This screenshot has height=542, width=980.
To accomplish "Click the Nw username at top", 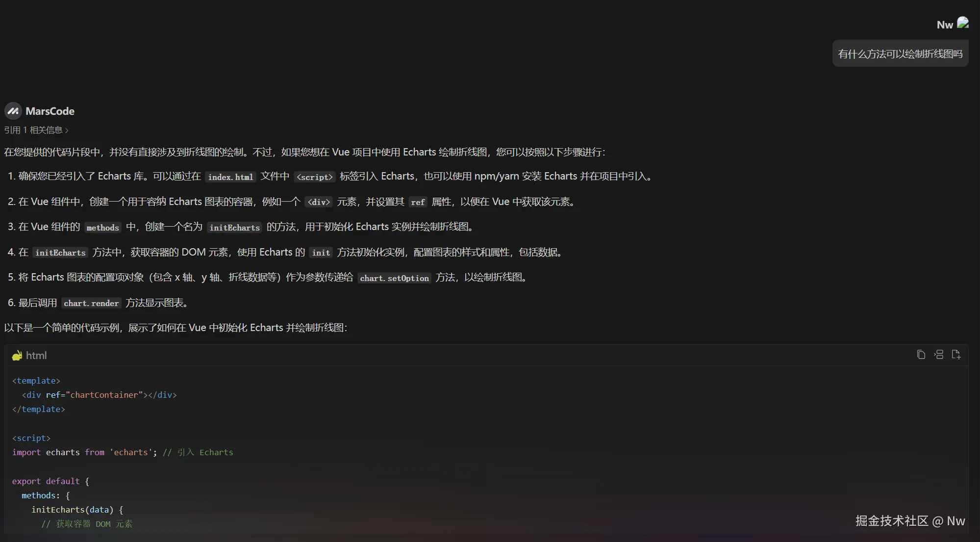I will 945,25.
